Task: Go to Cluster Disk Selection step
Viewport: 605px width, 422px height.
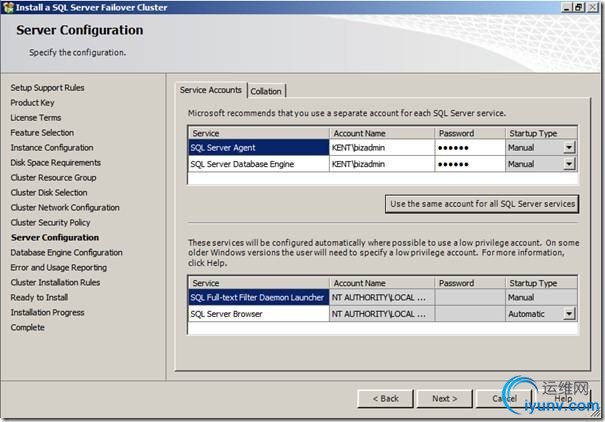Action: (49, 192)
